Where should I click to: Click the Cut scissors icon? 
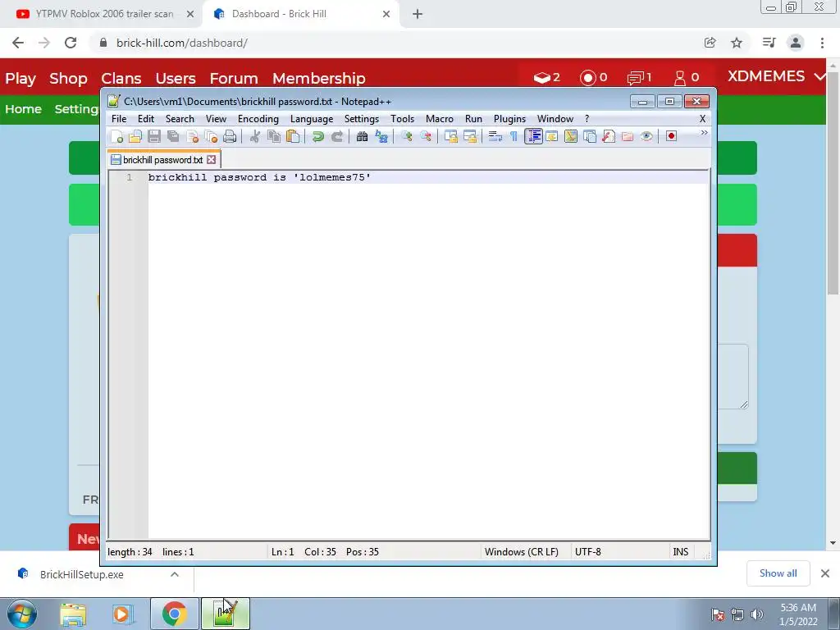click(255, 137)
